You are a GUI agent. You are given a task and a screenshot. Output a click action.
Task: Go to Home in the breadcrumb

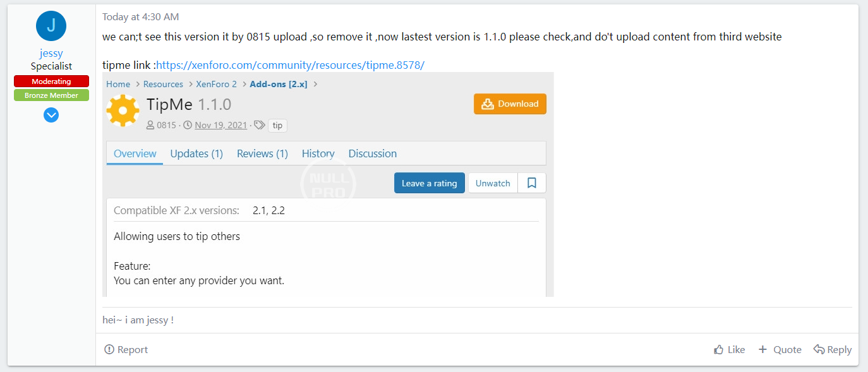[118, 84]
